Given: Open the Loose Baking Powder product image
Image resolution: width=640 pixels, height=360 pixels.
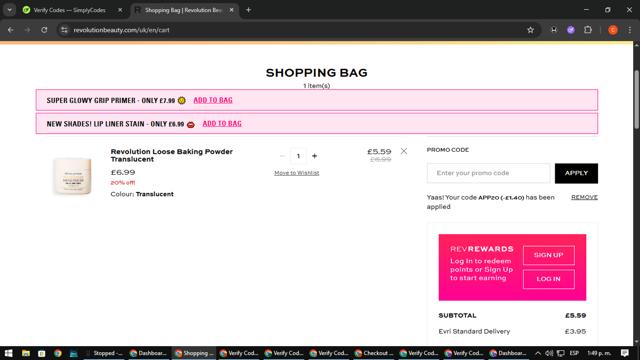Looking at the screenshot, I should coord(72,176).
